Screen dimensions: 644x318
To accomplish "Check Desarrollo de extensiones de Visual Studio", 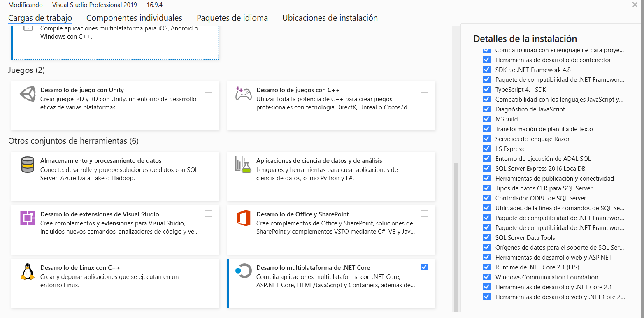I will [208, 214].
